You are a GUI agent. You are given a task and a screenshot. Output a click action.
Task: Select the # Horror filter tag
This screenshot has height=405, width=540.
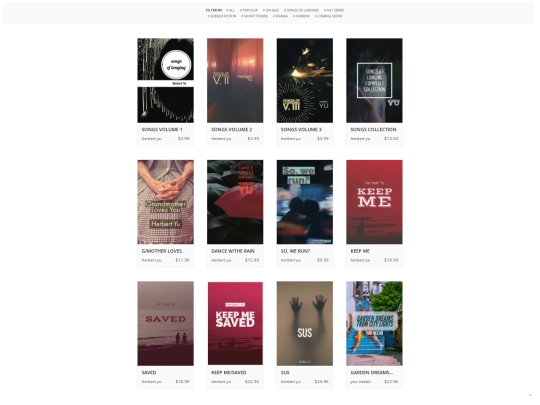click(301, 16)
